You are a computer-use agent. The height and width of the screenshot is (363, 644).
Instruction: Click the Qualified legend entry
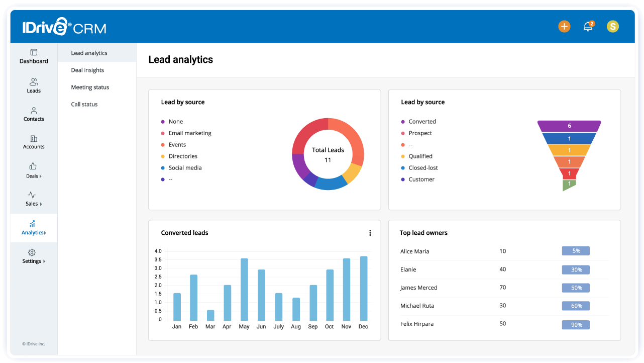click(416, 156)
